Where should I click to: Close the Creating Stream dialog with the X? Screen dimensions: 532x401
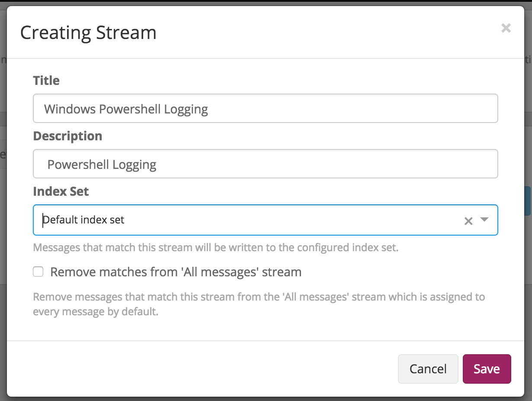506,29
